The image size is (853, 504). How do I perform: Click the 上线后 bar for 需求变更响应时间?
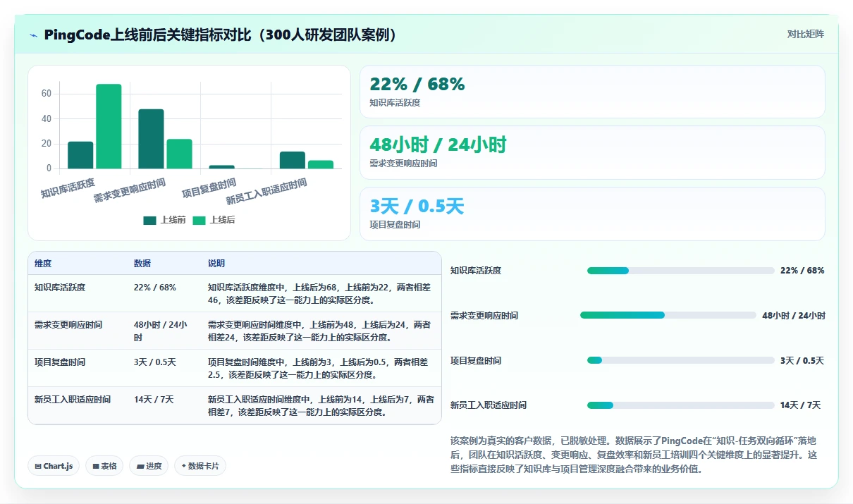[179, 154]
